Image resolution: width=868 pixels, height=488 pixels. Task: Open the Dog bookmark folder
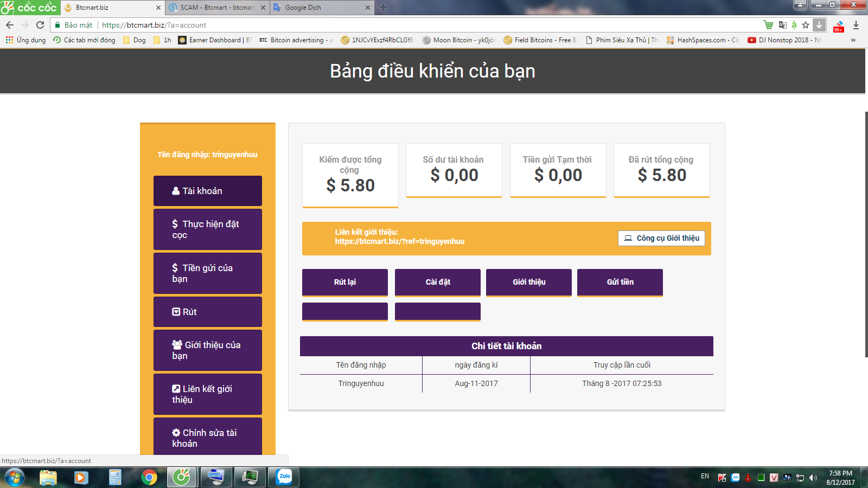135,40
